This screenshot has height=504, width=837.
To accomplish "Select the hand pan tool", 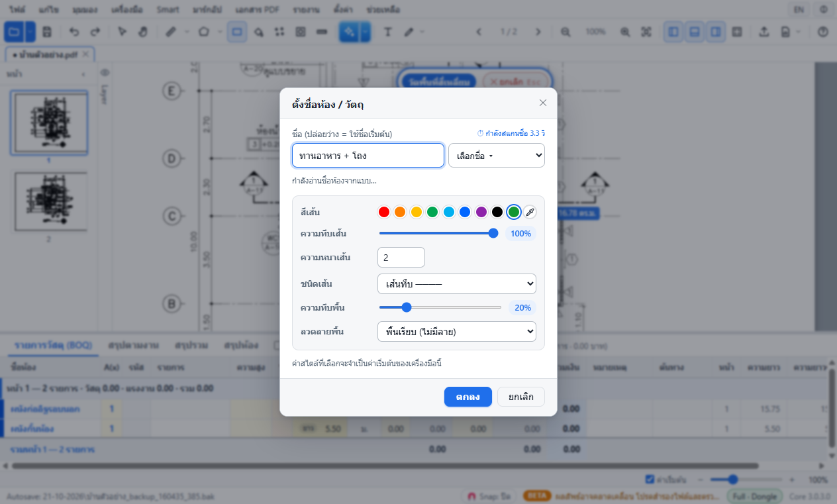I will point(142,32).
